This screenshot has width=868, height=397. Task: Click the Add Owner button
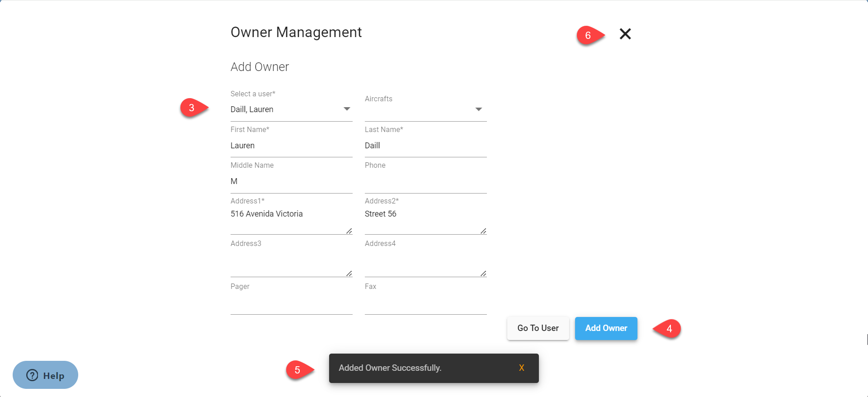click(606, 328)
